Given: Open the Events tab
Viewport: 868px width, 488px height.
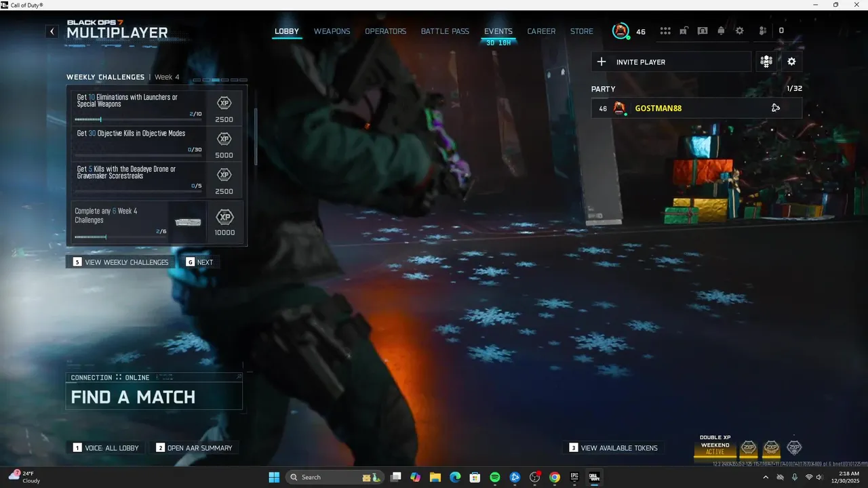Looking at the screenshot, I should (498, 31).
